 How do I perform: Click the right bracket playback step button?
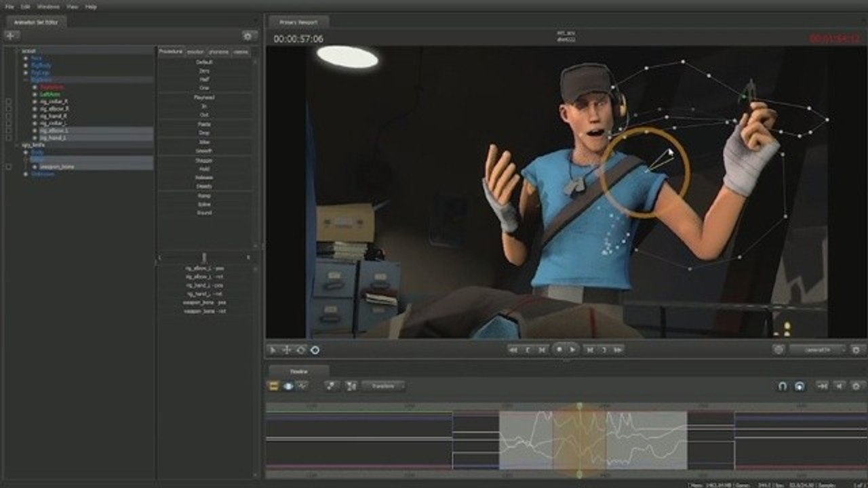click(604, 350)
